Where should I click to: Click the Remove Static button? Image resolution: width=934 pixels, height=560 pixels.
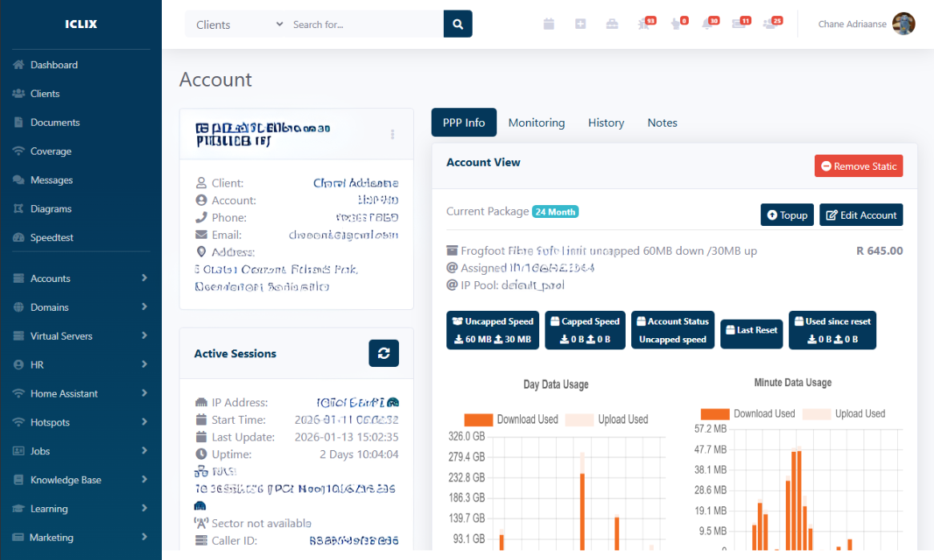[x=859, y=167]
